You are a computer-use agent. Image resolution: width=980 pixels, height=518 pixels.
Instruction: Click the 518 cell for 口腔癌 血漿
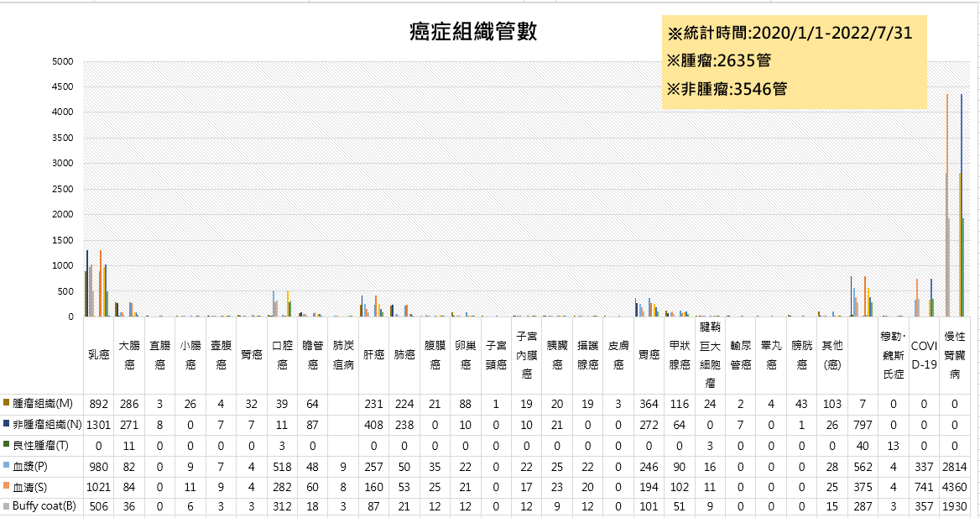(x=283, y=467)
